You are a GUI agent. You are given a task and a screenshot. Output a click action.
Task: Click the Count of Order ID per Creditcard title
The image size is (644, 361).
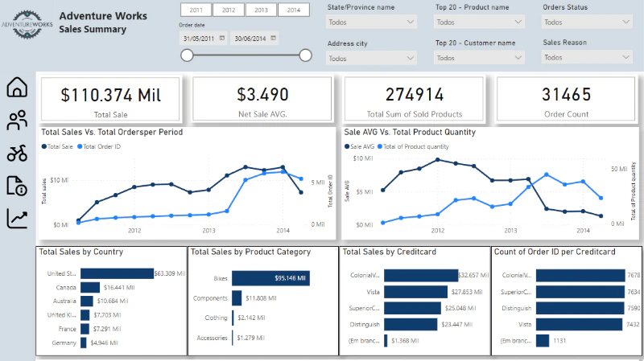(x=555, y=252)
